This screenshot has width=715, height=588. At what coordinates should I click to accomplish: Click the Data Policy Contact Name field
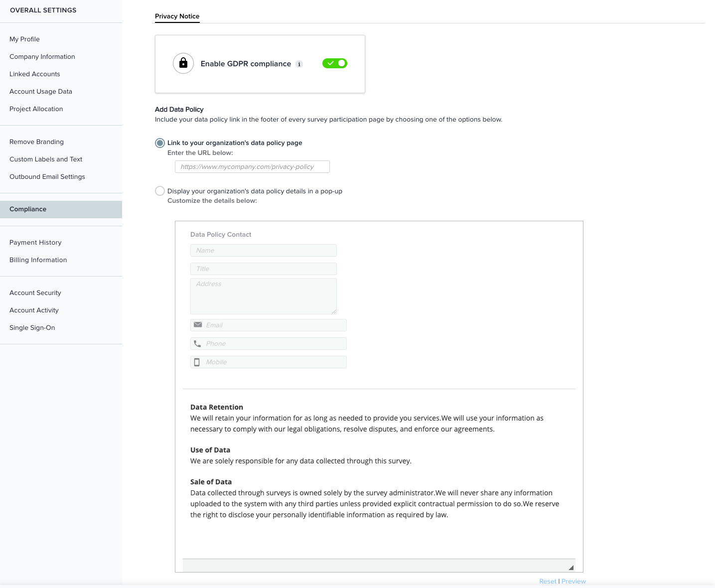263,251
